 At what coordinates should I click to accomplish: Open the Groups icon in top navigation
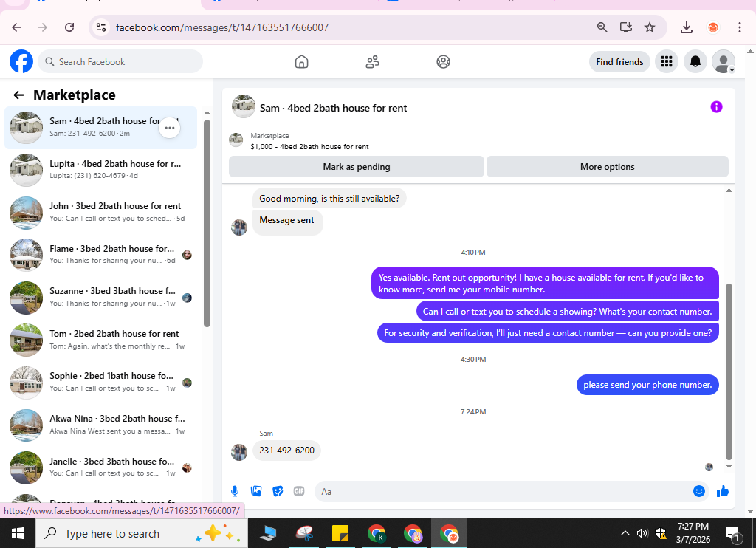[443, 62]
